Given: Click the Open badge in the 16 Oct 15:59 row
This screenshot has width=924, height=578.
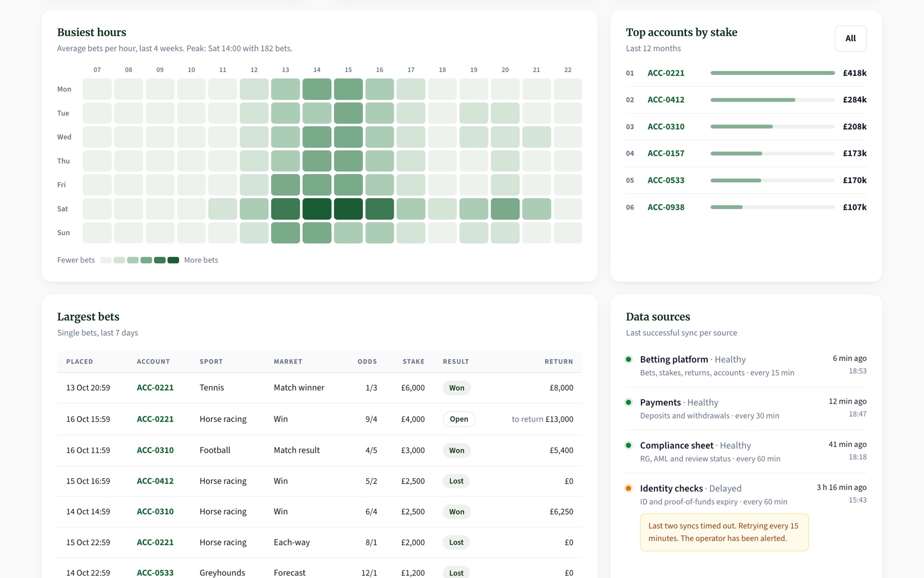Looking at the screenshot, I should (x=459, y=419).
